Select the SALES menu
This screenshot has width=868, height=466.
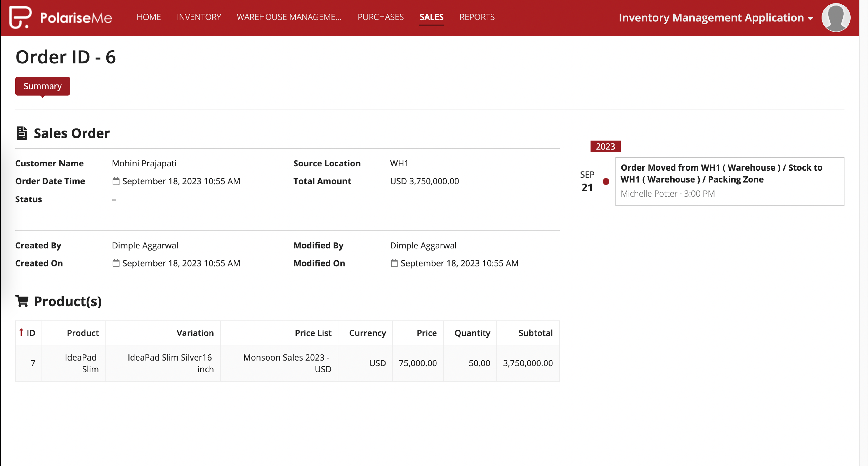(x=431, y=17)
